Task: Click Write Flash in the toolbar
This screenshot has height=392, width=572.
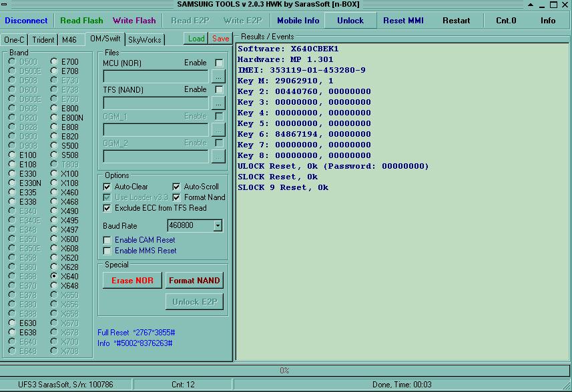Action: pos(134,21)
